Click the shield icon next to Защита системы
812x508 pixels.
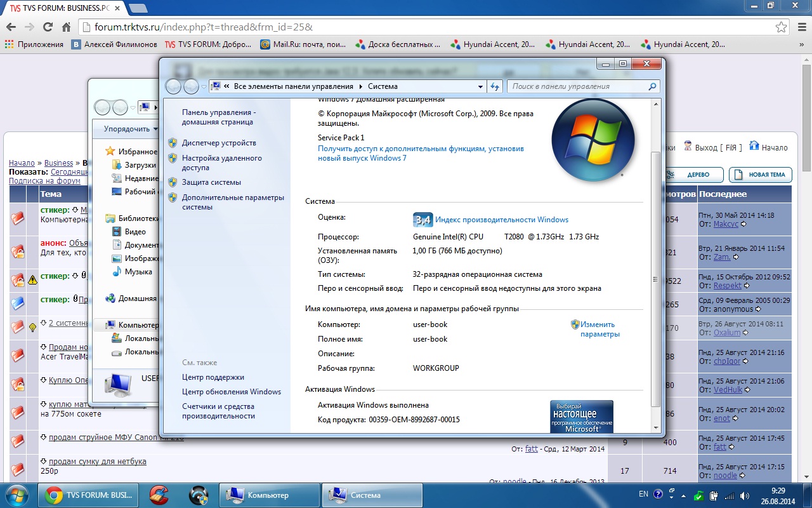tap(173, 182)
